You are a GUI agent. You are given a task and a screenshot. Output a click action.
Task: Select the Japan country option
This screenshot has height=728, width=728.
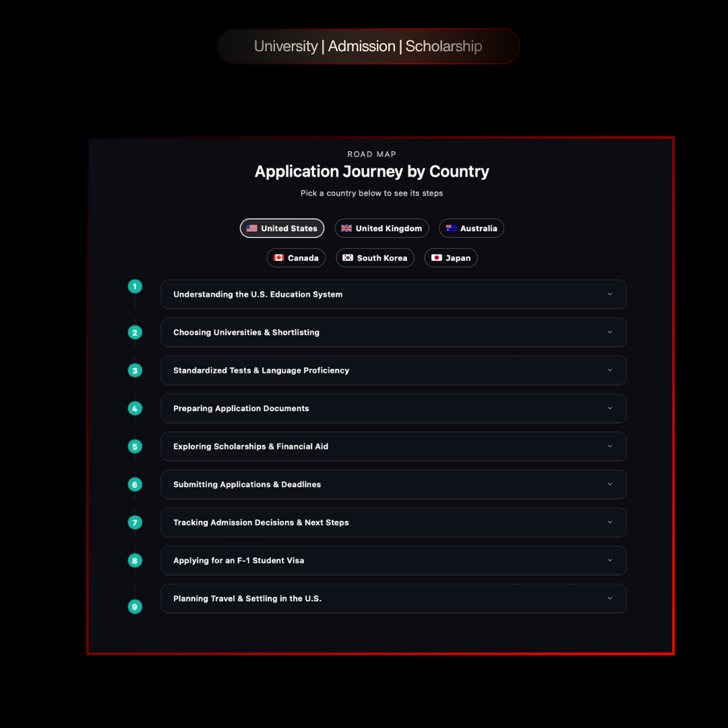451,257
